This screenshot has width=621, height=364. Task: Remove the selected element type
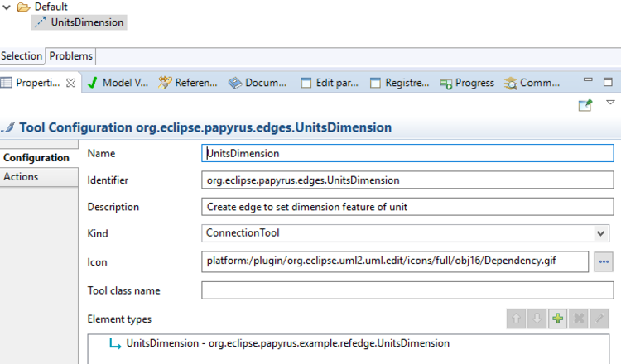tap(579, 318)
